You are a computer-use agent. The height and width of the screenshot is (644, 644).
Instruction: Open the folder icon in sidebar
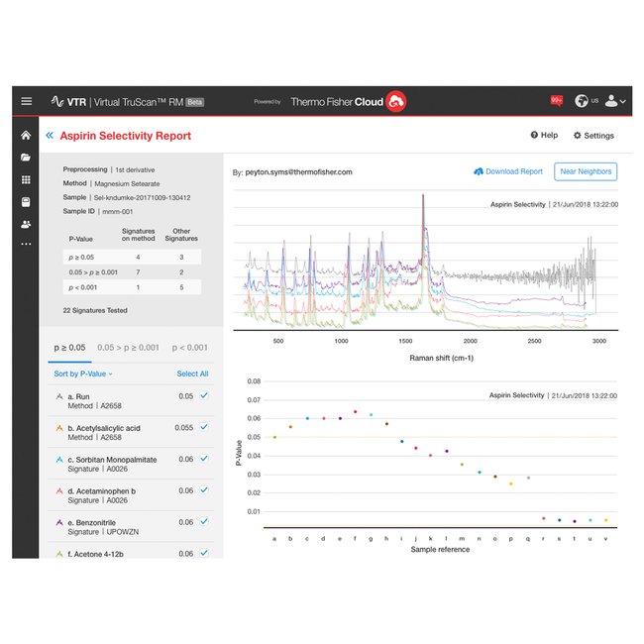pos(26,158)
